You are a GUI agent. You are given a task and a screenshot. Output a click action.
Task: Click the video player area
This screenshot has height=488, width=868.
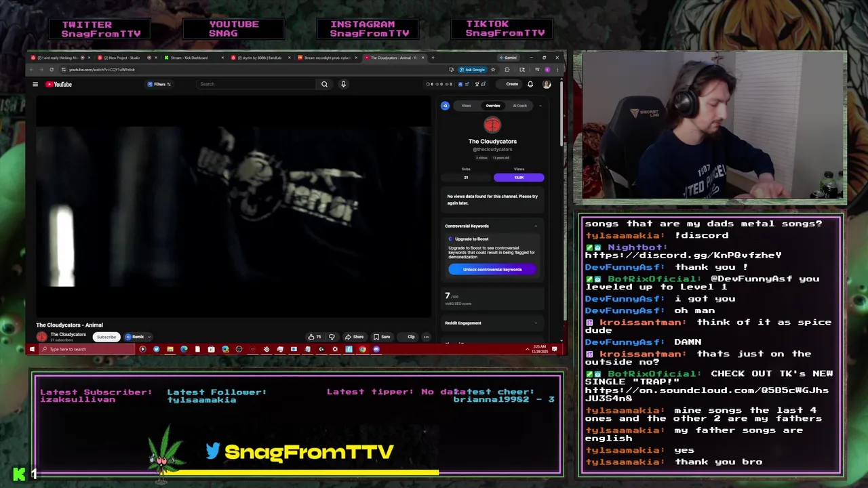pyautogui.click(x=233, y=206)
